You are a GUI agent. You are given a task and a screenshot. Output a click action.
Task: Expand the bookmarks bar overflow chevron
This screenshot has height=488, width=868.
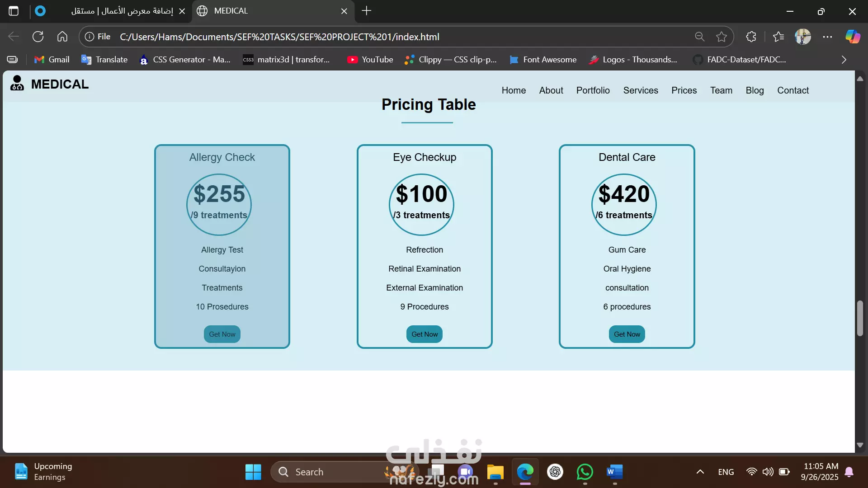pos(844,60)
